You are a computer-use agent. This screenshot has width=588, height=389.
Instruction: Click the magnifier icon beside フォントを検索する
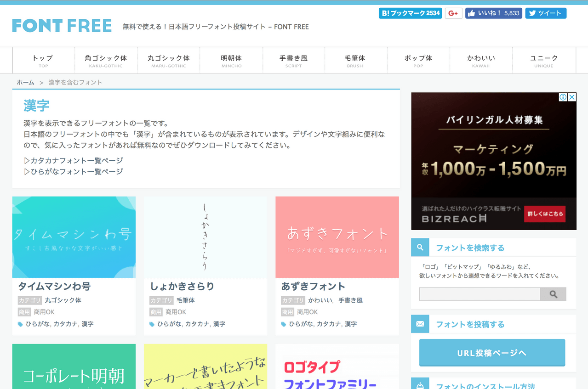[420, 248]
